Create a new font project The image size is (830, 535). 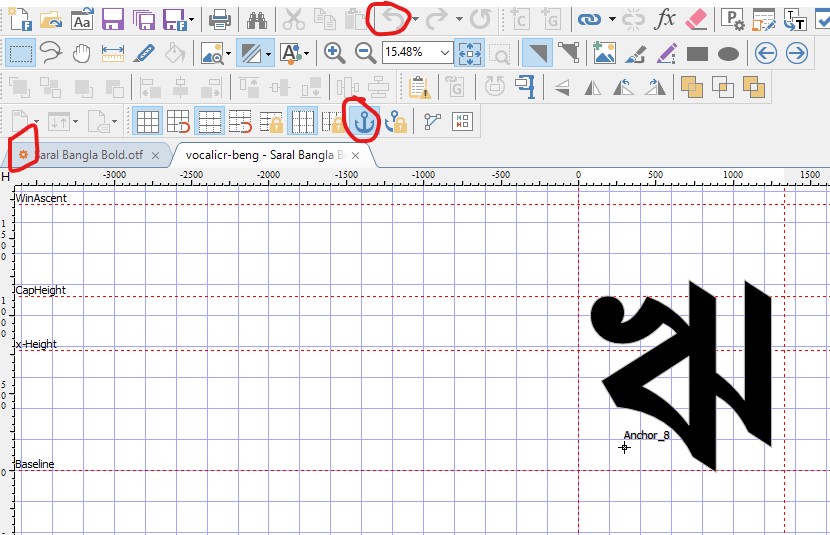20,19
